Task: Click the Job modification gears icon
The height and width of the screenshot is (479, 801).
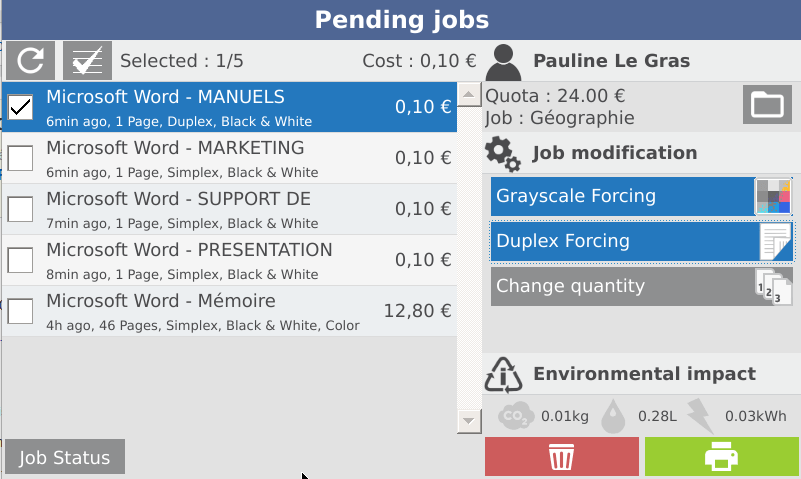Action: 503,153
